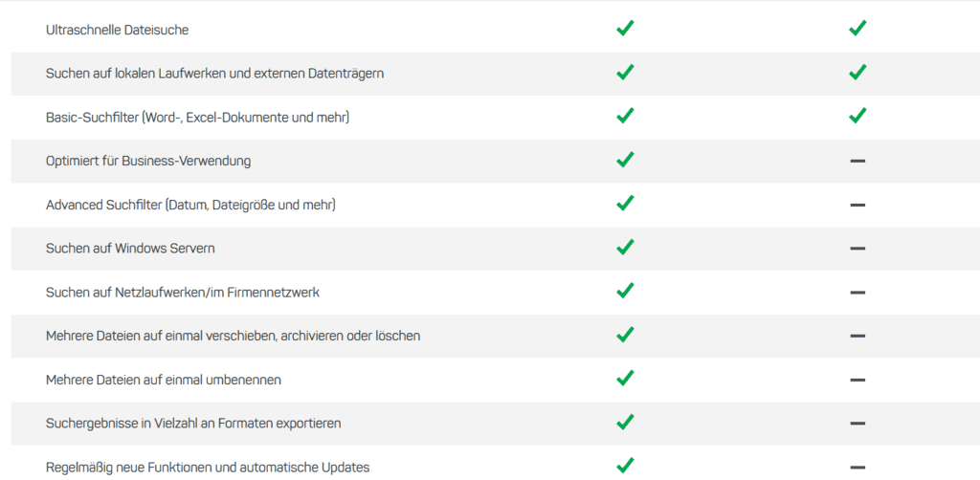Image resolution: width=980 pixels, height=480 pixels.
Task: Click the checkmark for Suchergebnisse exportieren row
Action: point(625,422)
